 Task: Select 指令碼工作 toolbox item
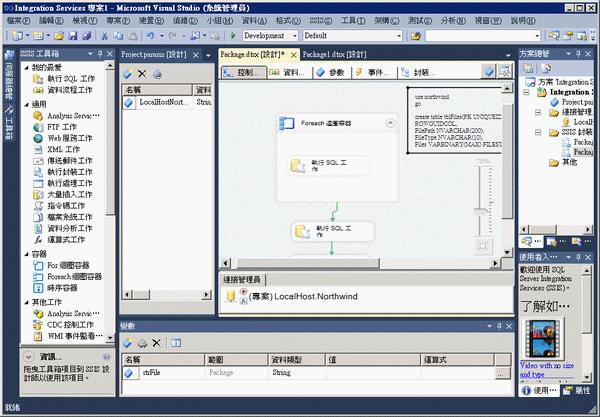59,206
